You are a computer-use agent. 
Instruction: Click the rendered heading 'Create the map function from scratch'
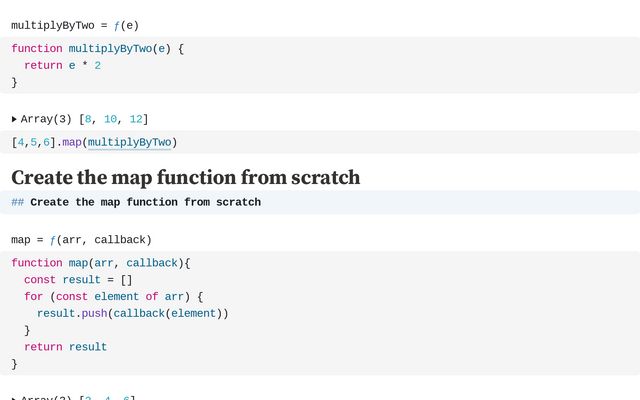click(x=185, y=178)
